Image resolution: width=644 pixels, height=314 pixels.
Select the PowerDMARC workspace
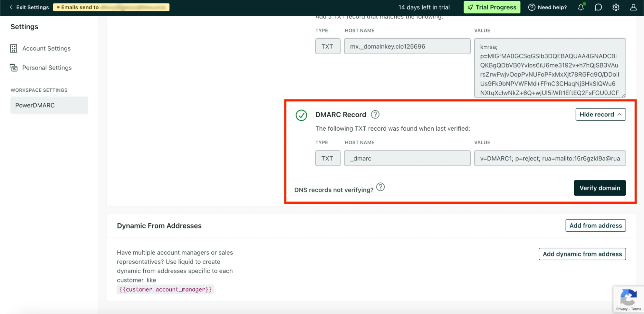coord(49,105)
